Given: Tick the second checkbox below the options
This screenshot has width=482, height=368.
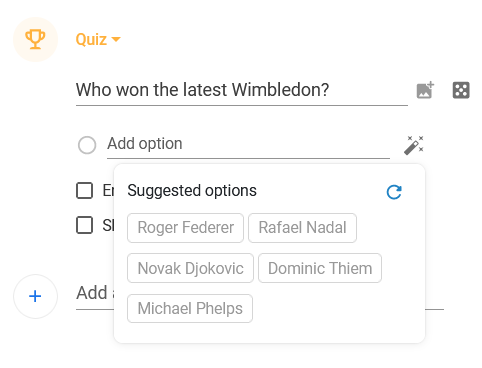Looking at the screenshot, I should 85,225.
